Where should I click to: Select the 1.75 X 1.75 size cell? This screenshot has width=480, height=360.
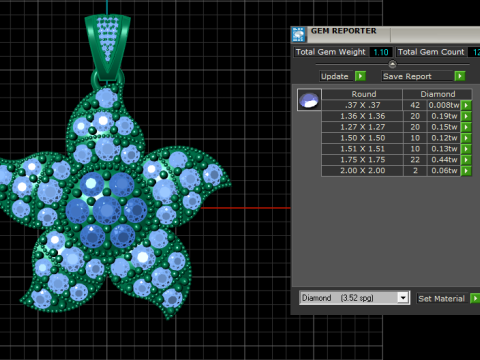[362, 160]
